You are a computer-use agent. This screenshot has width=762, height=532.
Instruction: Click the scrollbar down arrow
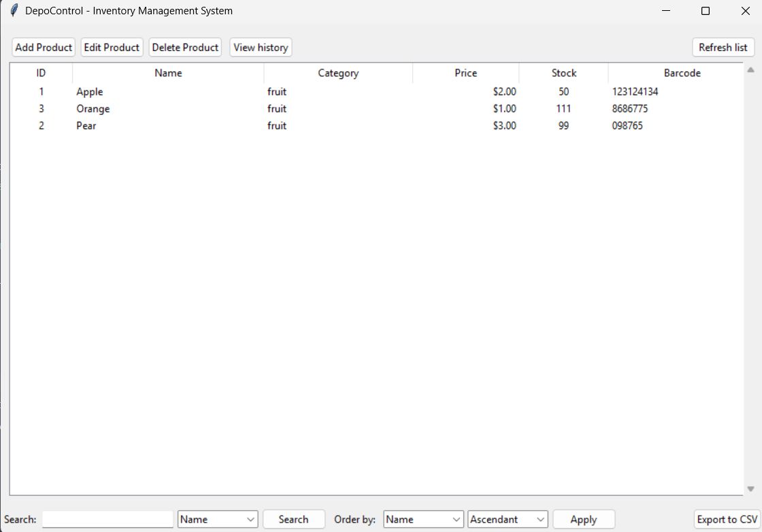pos(751,488)
